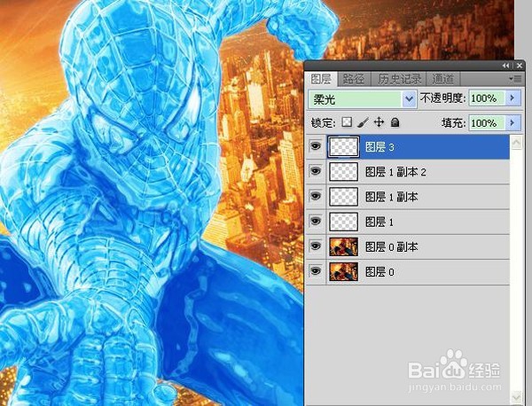Switch to the 通道 tab
532x406 pixels.
point(442,80)
